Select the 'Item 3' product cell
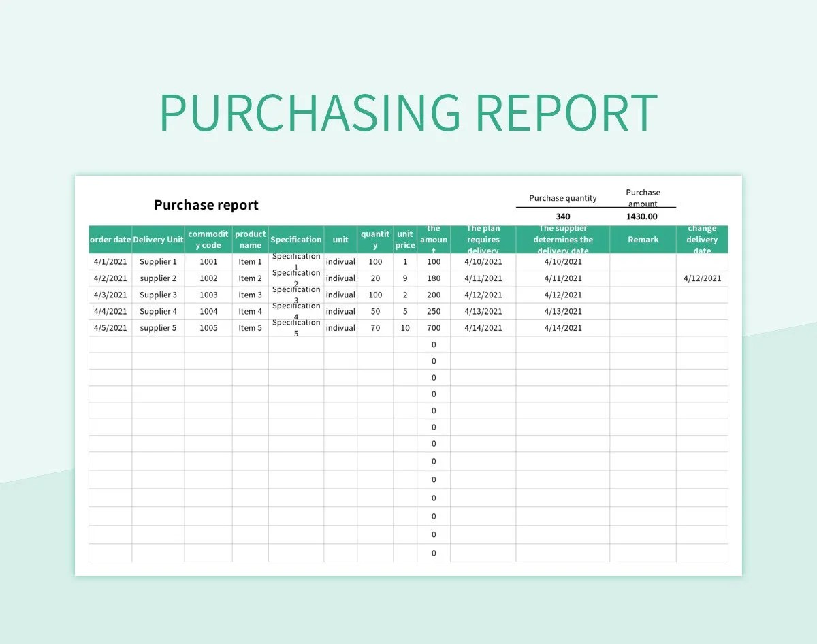The image size is (817, 644). click(251, 295)
